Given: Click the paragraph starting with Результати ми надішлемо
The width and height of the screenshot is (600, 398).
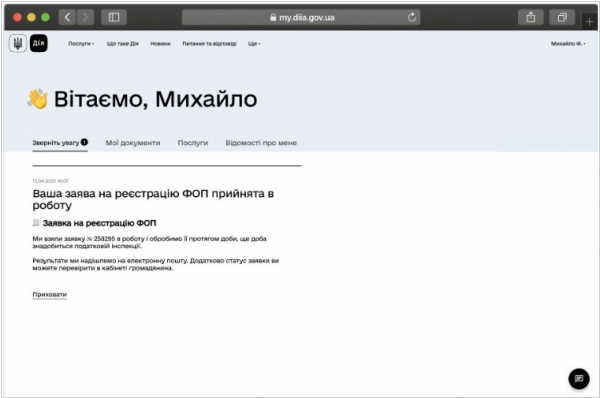Looking at the screenshot, I should point(156,264).
